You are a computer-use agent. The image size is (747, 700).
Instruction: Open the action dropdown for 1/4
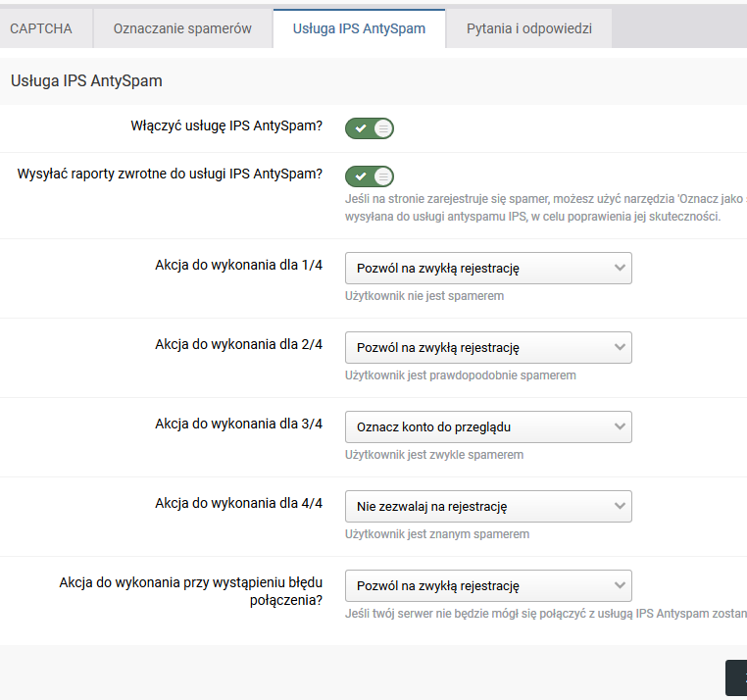pos(488,268)
